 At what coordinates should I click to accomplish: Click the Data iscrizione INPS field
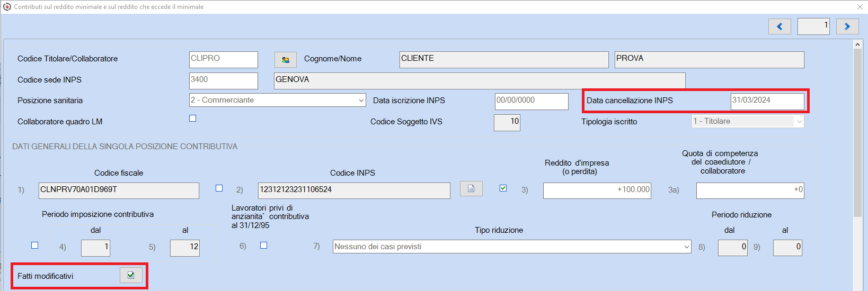click(532, 101)
